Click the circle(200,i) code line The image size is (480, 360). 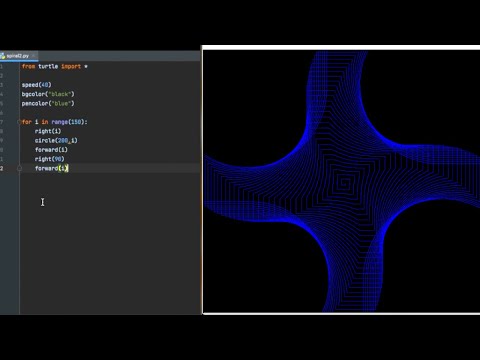tap(56, 140)
